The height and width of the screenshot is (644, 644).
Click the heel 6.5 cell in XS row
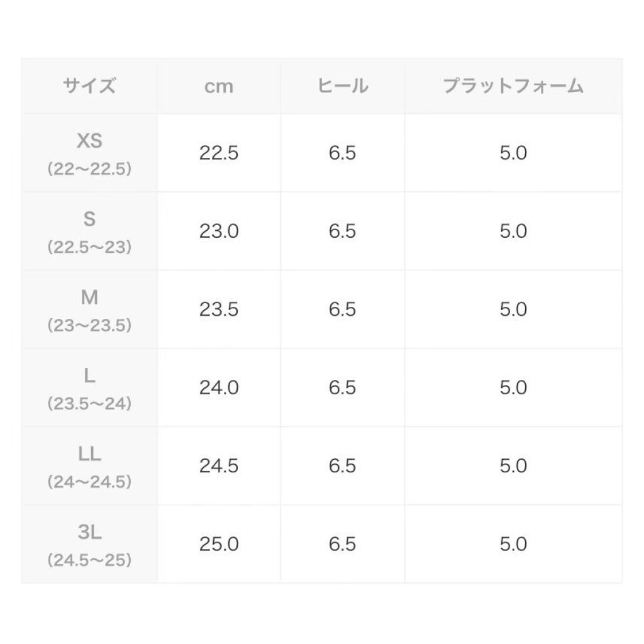point(342,153)
